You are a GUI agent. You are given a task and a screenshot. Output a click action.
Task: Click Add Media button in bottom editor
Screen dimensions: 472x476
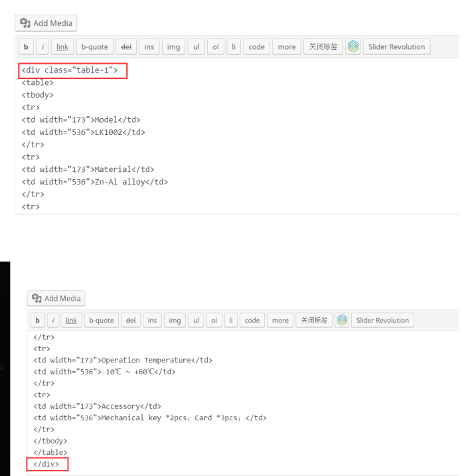[x=58, y=298]
